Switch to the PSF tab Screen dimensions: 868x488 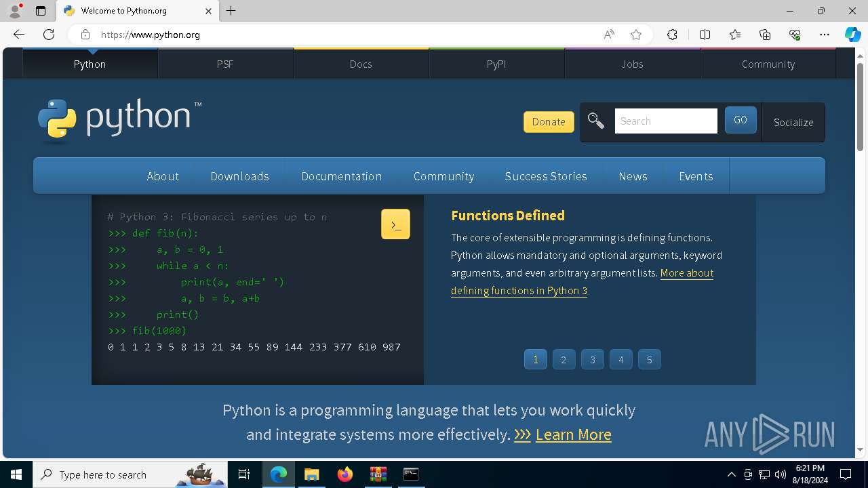pos(225,64)
